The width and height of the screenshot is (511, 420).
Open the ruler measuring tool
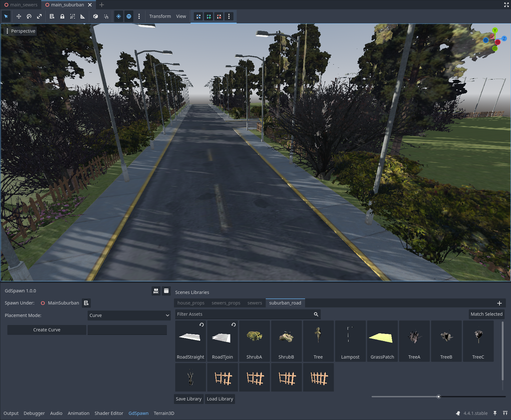(83, 16)
